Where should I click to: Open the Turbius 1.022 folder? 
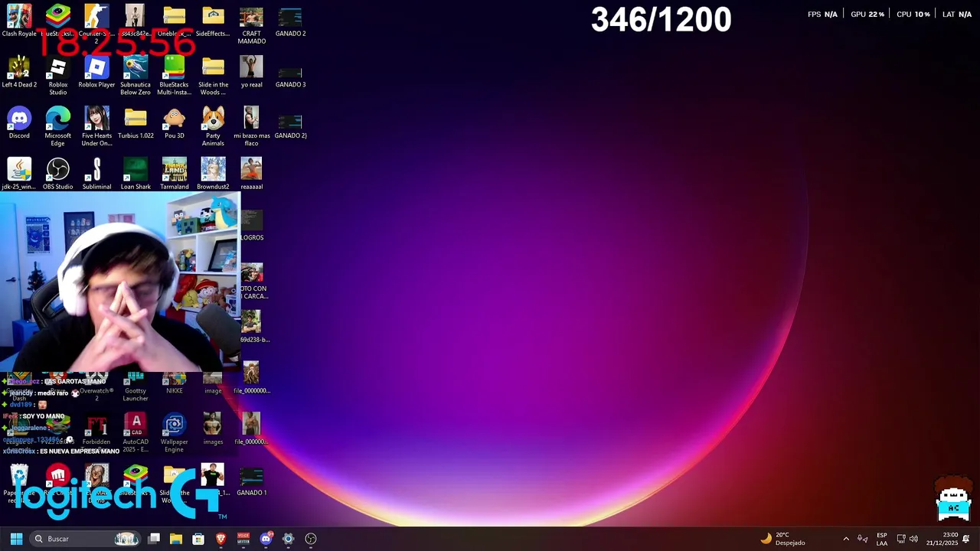point(136,124)
